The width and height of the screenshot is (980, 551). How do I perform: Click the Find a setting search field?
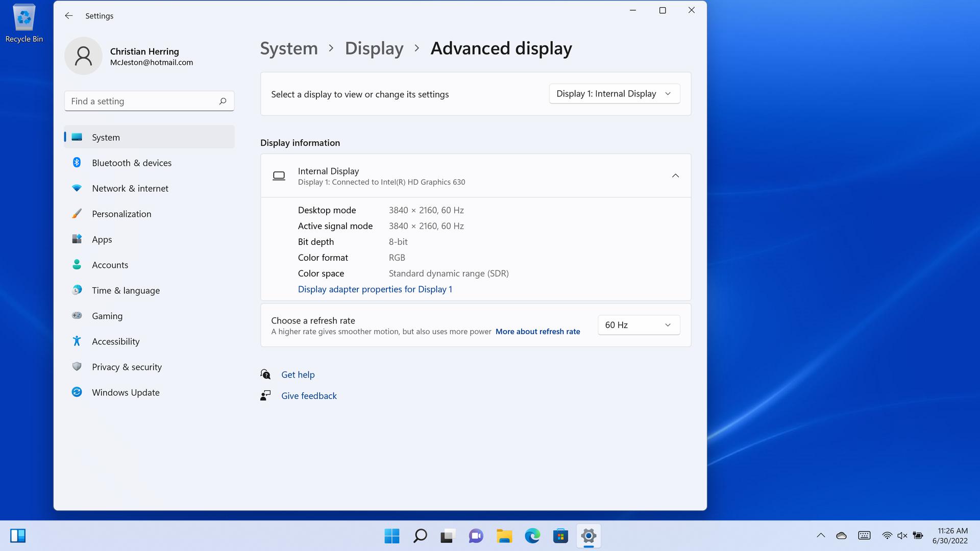[150, 101]
